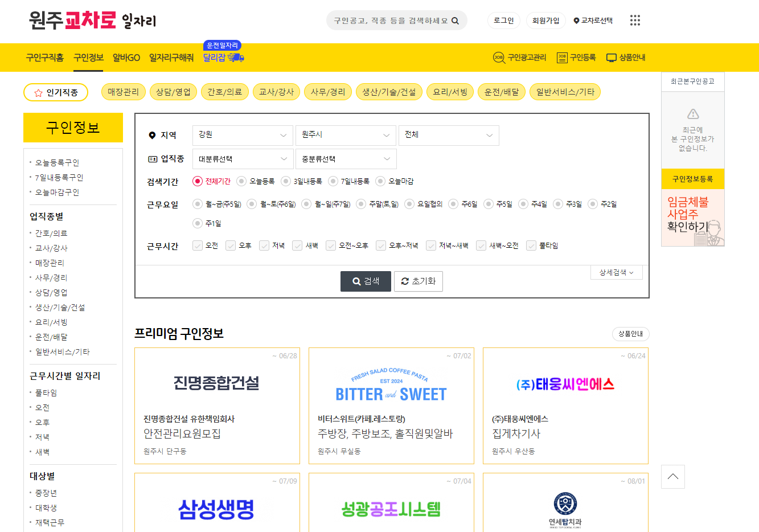
Task: Check the 새벽 working time checkbox
Action: [x=297, y=245]
